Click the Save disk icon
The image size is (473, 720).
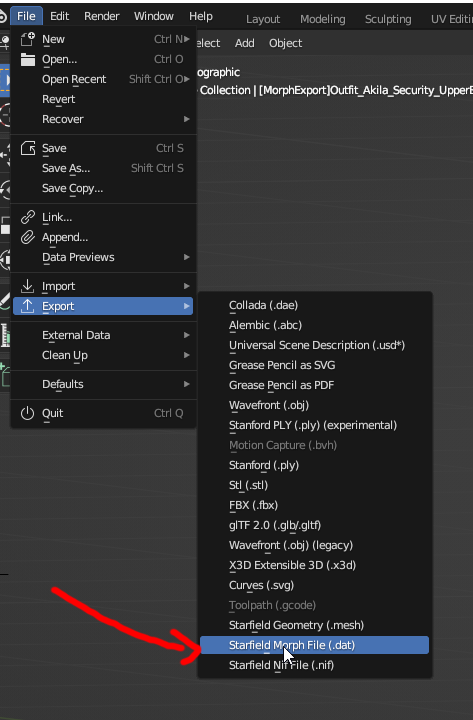28,148
